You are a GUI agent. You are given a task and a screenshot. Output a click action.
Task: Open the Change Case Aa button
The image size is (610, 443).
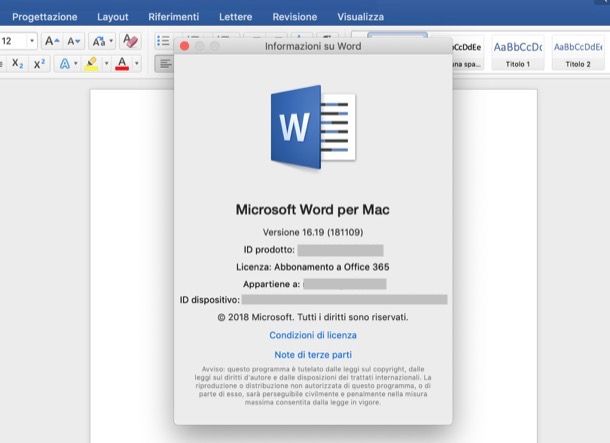tap(99, 41)
